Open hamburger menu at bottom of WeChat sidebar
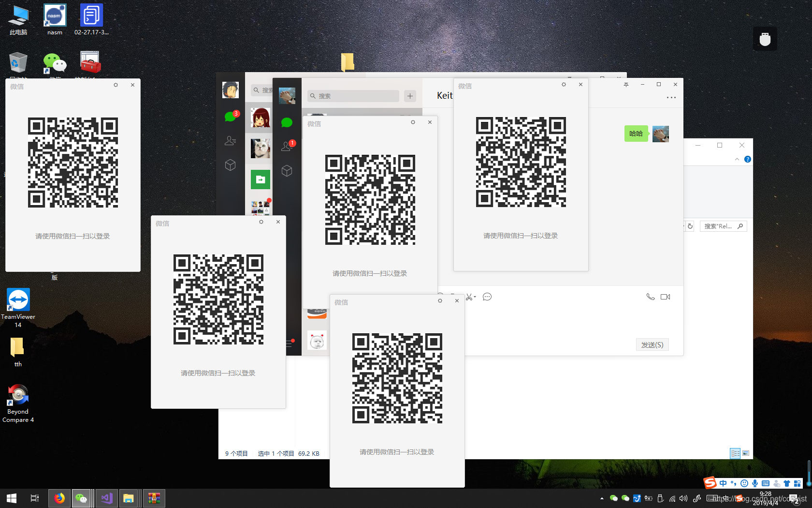This screenshot has height=508, width=812. (290, 344)
